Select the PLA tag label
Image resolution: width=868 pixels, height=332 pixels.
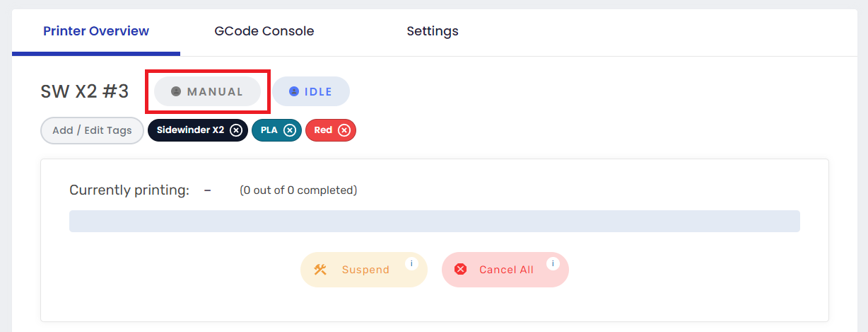point(269,130)
